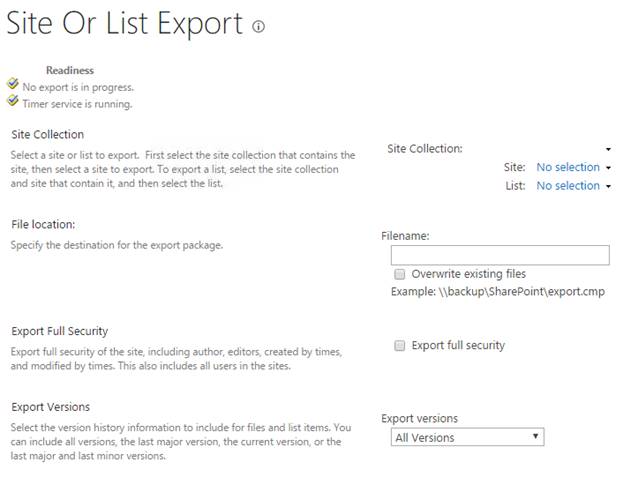
Task: Click the dropdown arrow next to List's No selection
Action: pos(608,186)
